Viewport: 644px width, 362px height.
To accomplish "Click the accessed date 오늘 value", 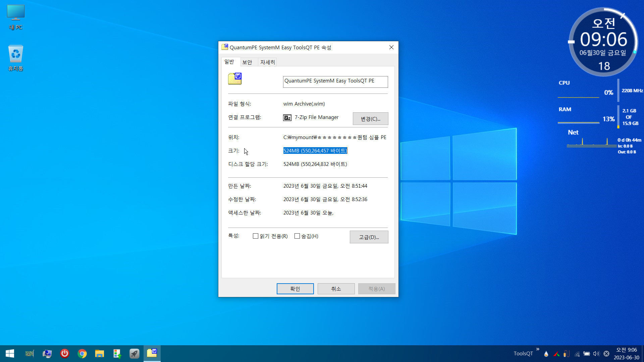I will [x=308, y=213].
